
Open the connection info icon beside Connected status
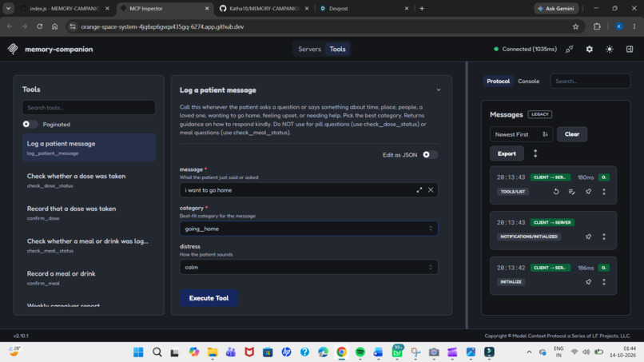(569, 49)
